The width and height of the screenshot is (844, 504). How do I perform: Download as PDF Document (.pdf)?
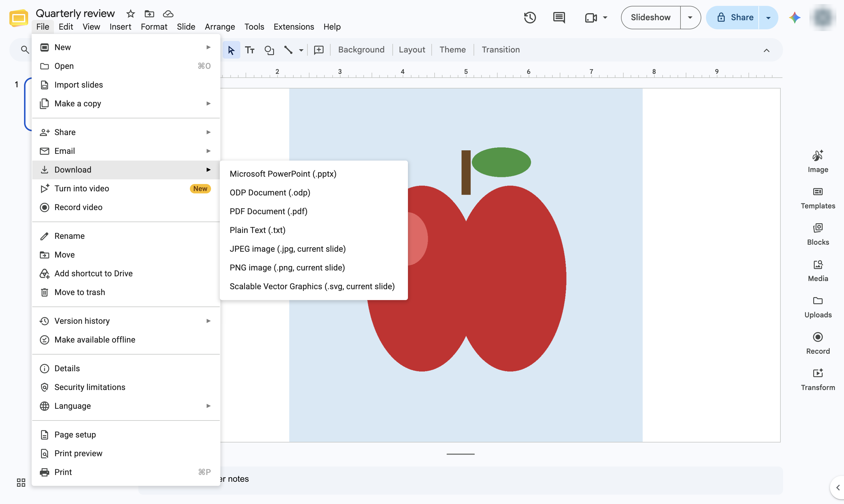point(314,211)
